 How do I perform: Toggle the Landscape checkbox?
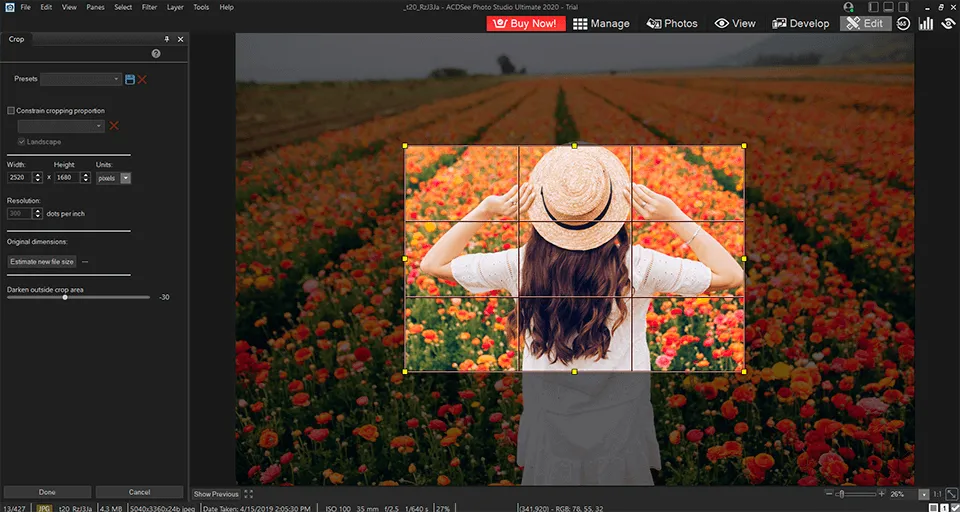(x=23, y=142)
